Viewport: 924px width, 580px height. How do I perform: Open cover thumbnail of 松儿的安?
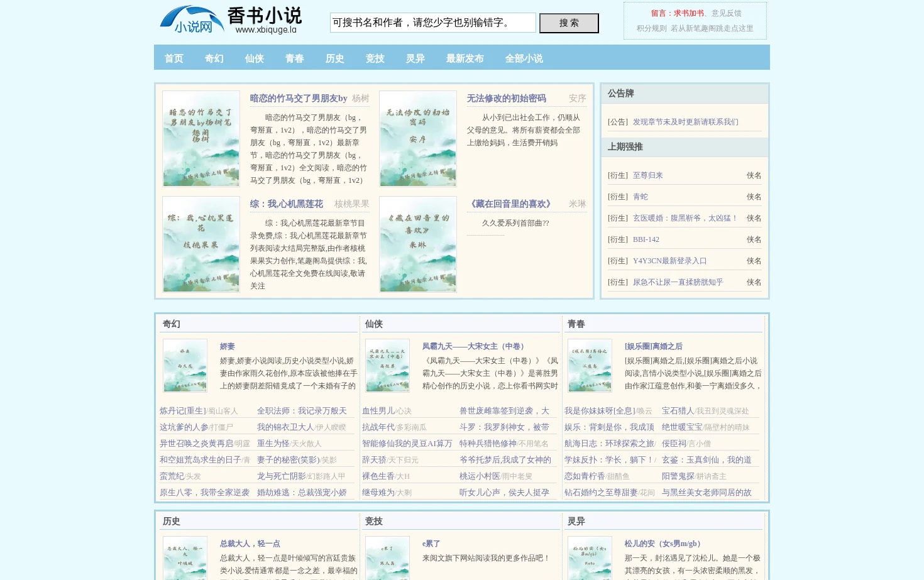590,559
